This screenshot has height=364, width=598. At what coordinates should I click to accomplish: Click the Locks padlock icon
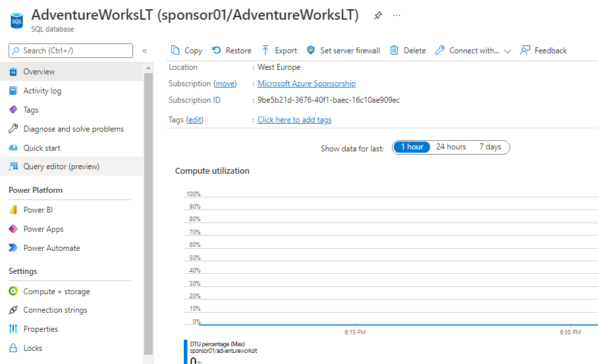pos(13,348)
